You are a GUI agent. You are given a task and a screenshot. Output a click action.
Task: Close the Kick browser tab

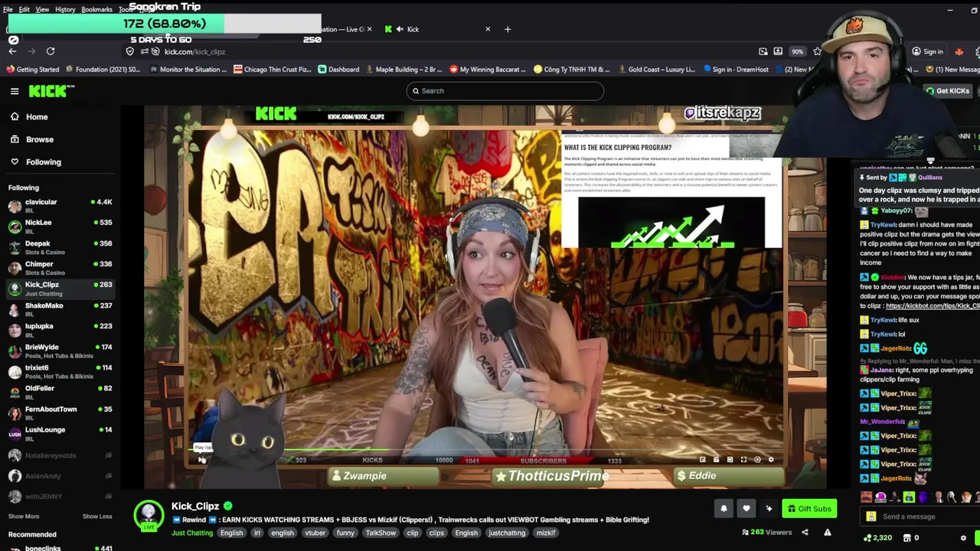coord(488,29)
